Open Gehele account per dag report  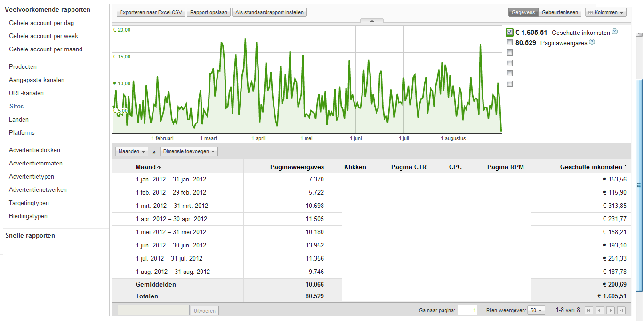(x=41, y=23)
